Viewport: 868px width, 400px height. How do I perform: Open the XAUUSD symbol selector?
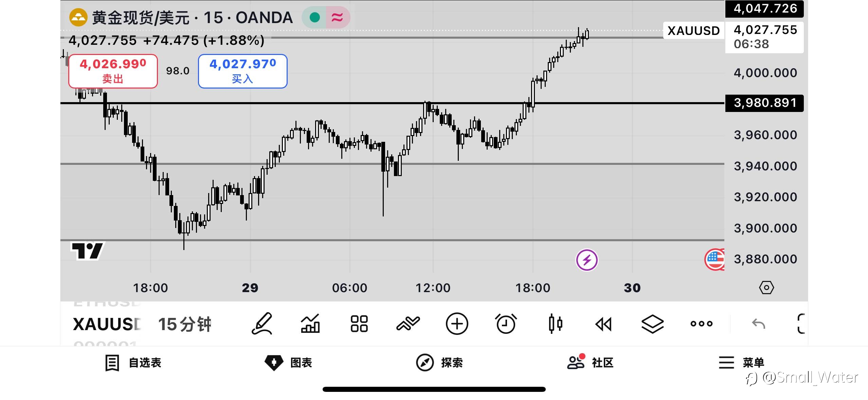coord(107,324)
